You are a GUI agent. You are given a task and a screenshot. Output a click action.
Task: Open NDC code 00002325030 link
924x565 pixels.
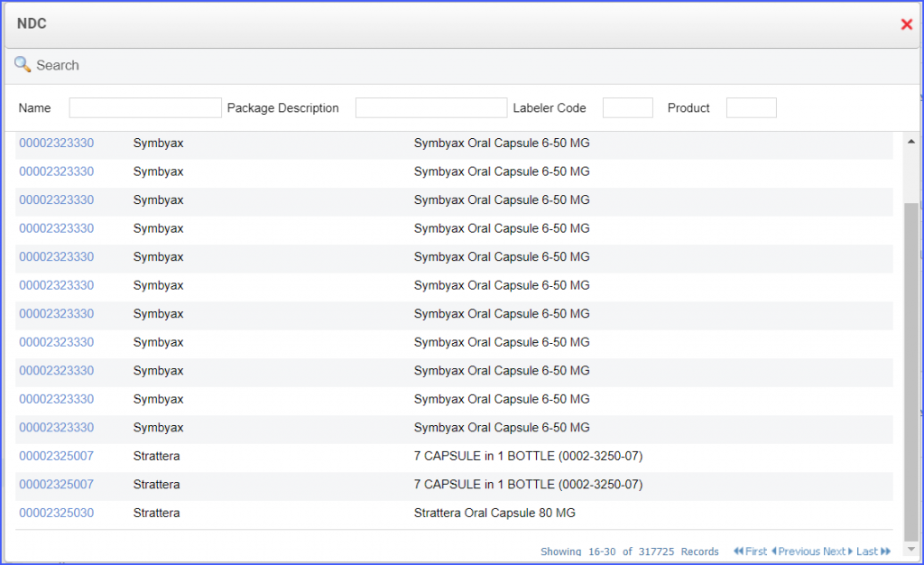57,514
